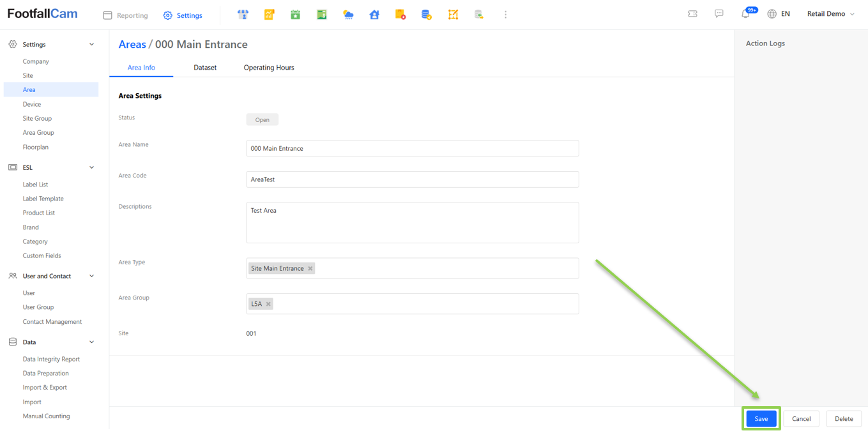The height and width of the screenshot is (433, 868).
Task: Collapse the ESL sidebar section
Action: click(91, 167)
